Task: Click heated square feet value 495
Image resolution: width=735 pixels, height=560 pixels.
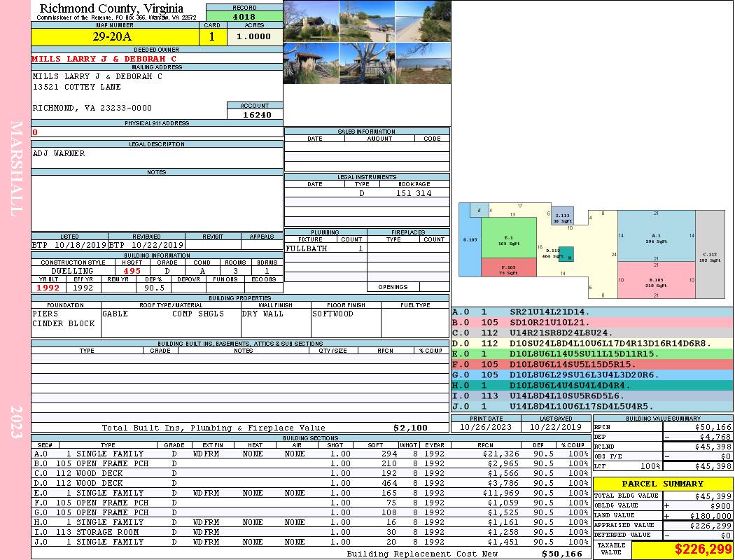Action: point(132,271)
